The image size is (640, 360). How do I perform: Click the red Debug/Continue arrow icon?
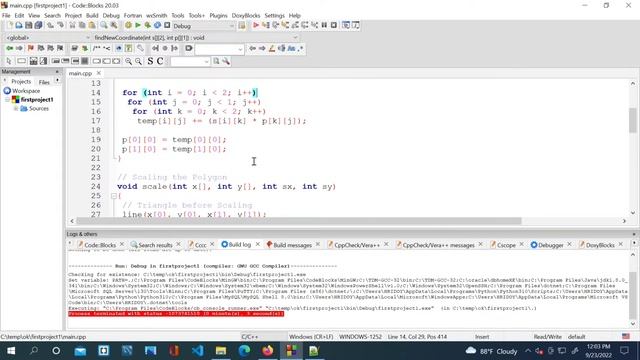pyautogui.click(x=256, y=25)
